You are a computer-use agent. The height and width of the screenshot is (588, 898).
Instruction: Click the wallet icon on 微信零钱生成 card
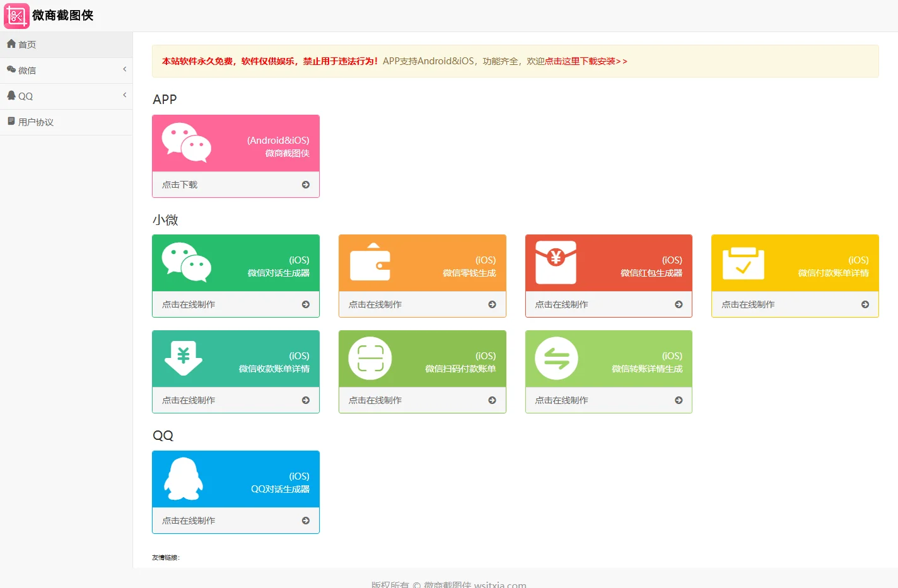point(370,262)
